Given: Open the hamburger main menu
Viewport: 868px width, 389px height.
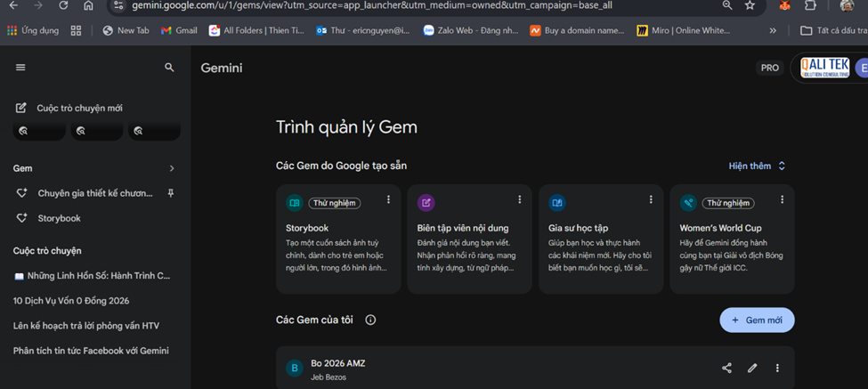Looking at the screenshot, I should pos(20,68).
